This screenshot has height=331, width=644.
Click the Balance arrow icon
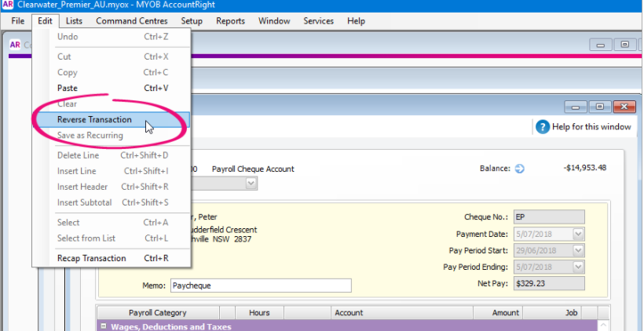tap(519, 169)
